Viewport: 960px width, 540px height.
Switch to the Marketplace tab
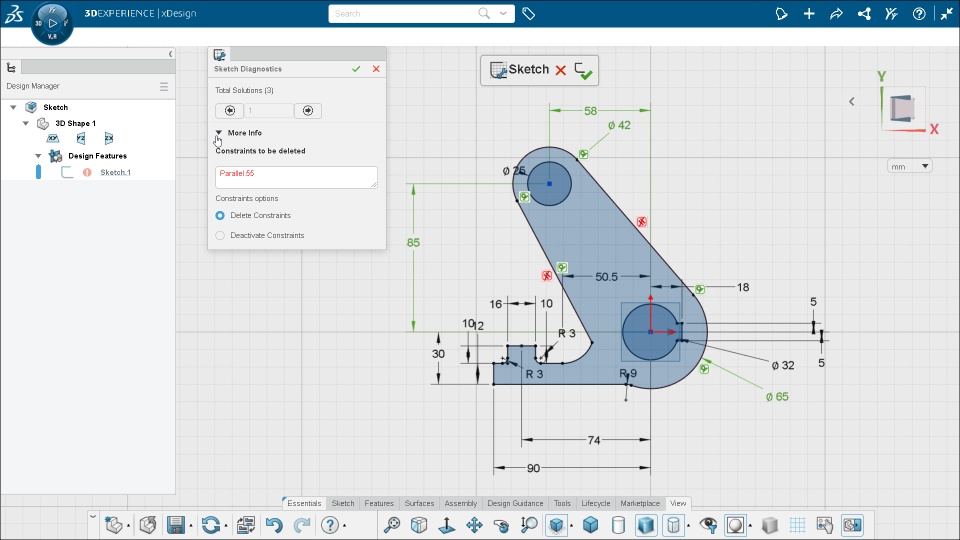[640, 503]
